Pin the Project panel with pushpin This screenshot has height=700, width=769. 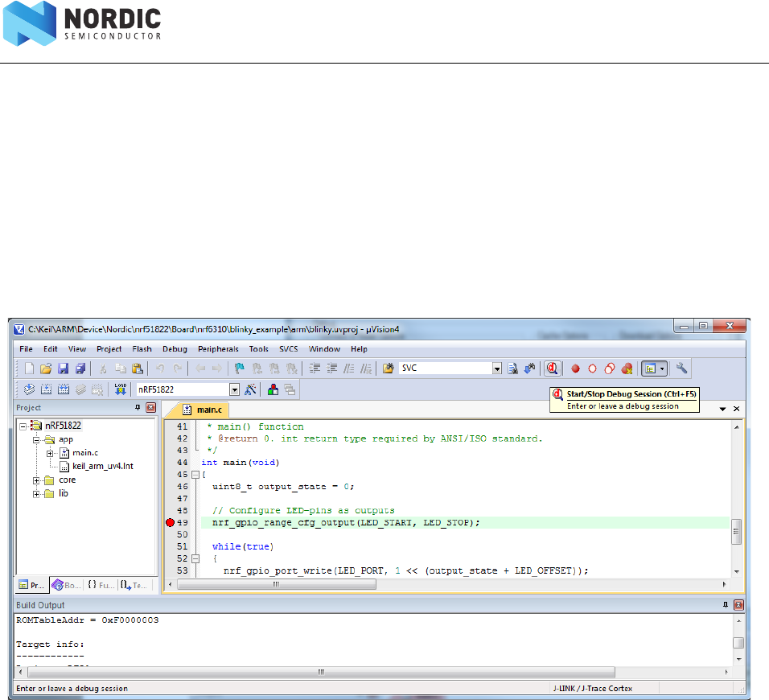(138, 408)
